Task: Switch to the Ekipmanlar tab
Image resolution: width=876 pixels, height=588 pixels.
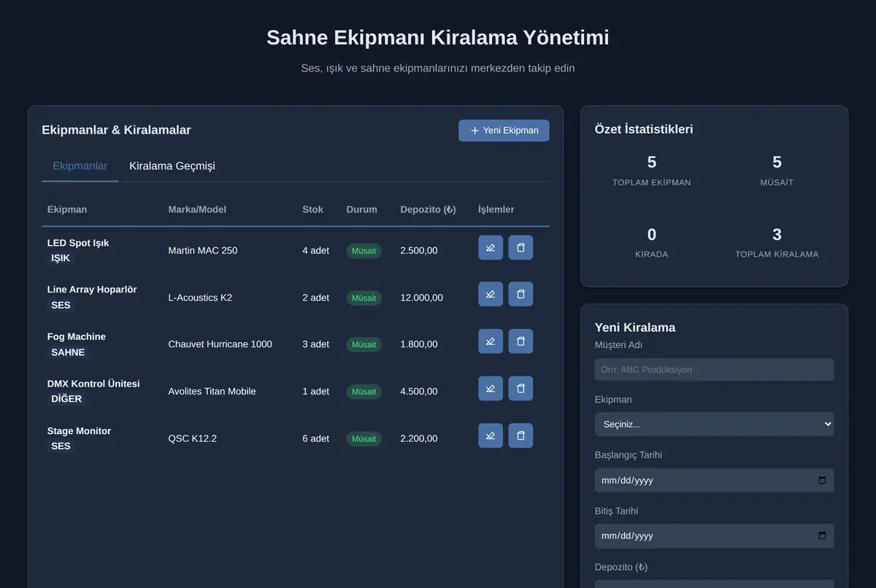Action: coord(80,166)
